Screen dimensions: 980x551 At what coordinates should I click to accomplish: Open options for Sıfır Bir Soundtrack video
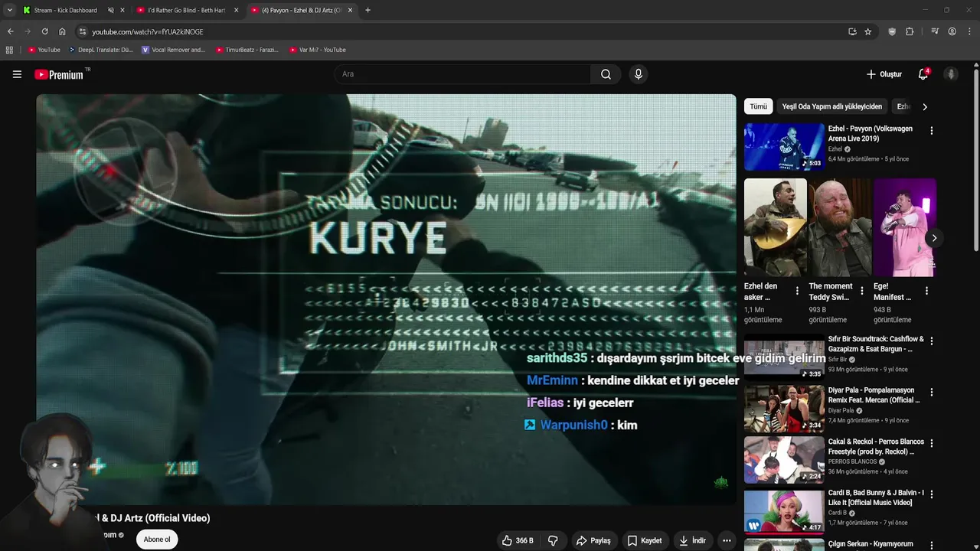[x=932, y=341]
